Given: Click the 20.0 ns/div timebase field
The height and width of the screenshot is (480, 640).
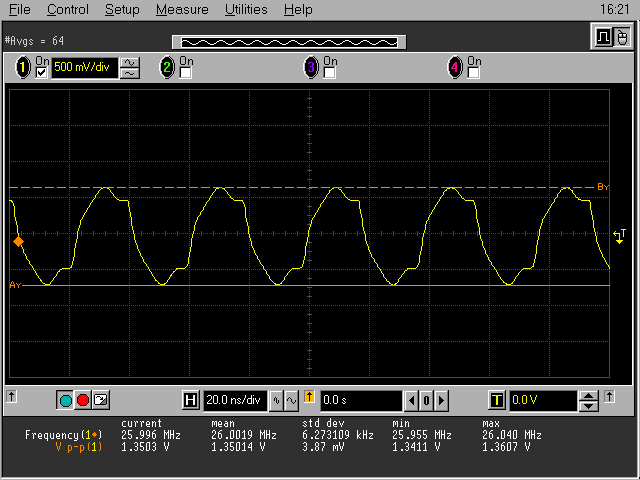Looking at the screenshot, I should (x=234, y=400).
